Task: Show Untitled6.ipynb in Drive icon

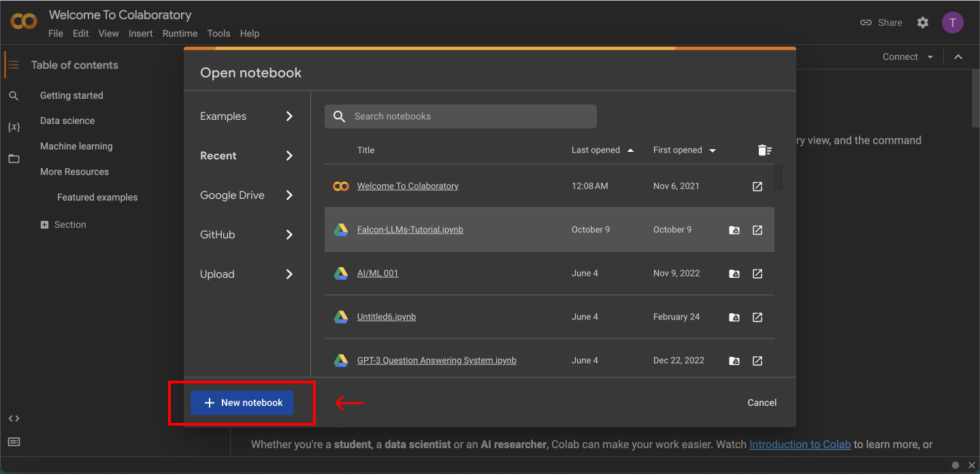Action: [734, 317]
